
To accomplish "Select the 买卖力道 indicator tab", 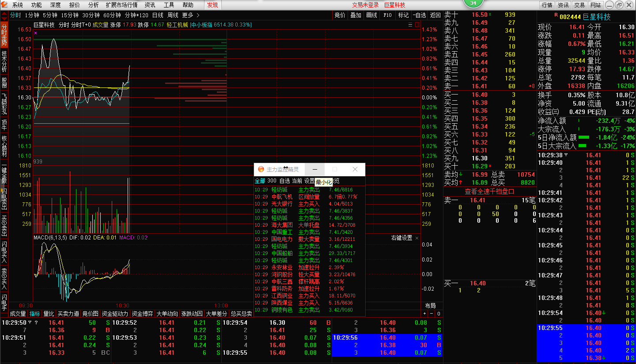I will 68,314.
